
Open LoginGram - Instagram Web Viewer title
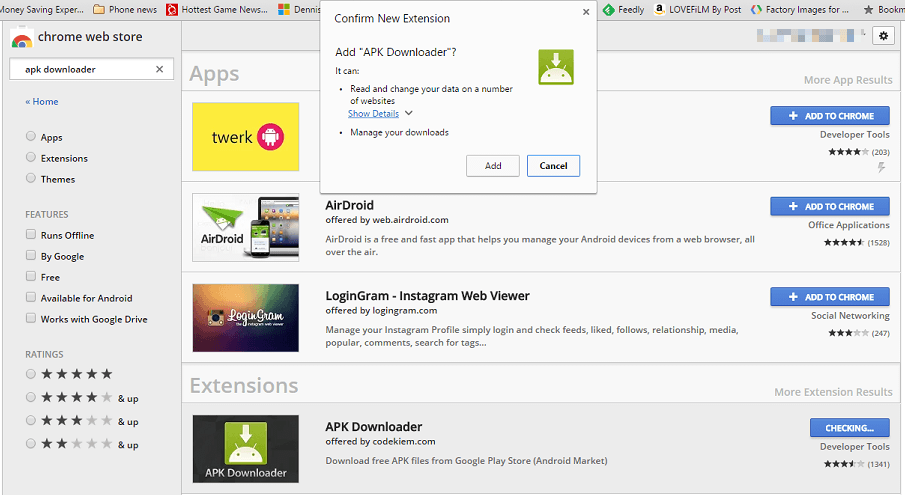[427, 296]
